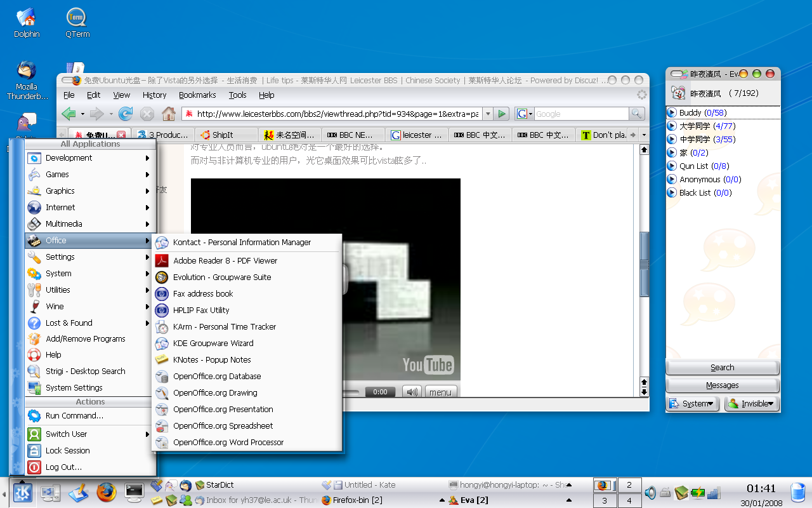Expand the Anonymous group in Eva
Image resolution: width=812 pixels, height=508 pixels.
672,179
